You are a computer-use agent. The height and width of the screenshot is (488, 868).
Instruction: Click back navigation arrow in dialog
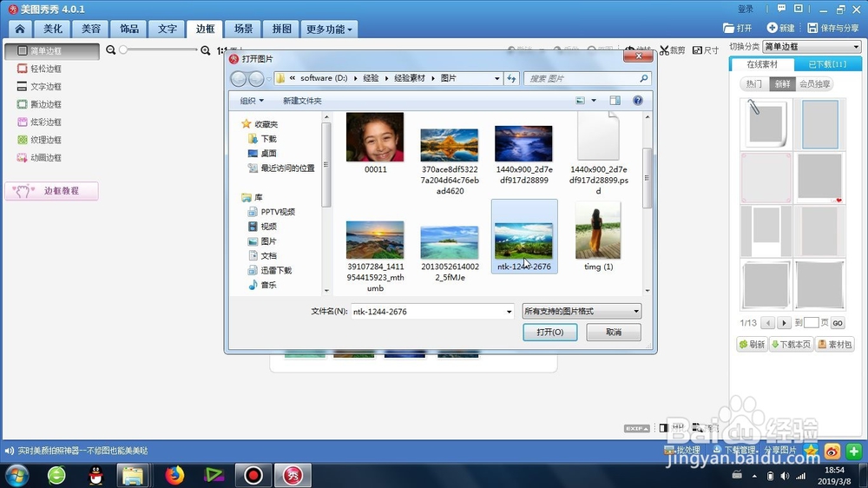(x=239, y=79)
